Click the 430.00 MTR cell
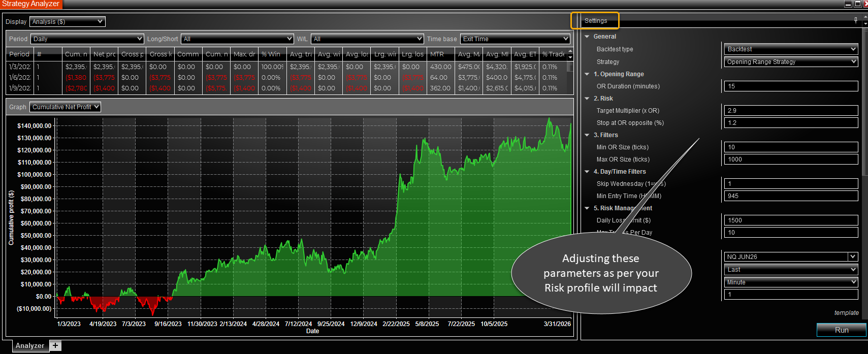Viewport: 868px width, 354px height. [441, 67]
